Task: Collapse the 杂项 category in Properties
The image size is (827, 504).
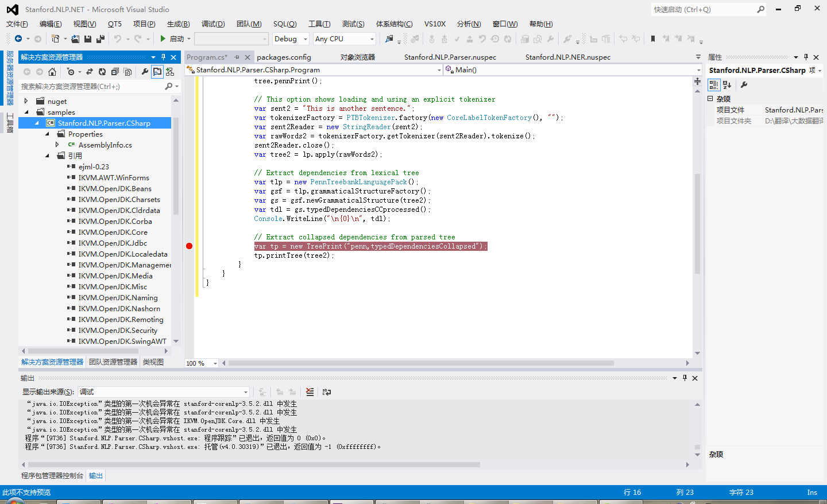Action: pyautogui.click(x=710, y=99)
